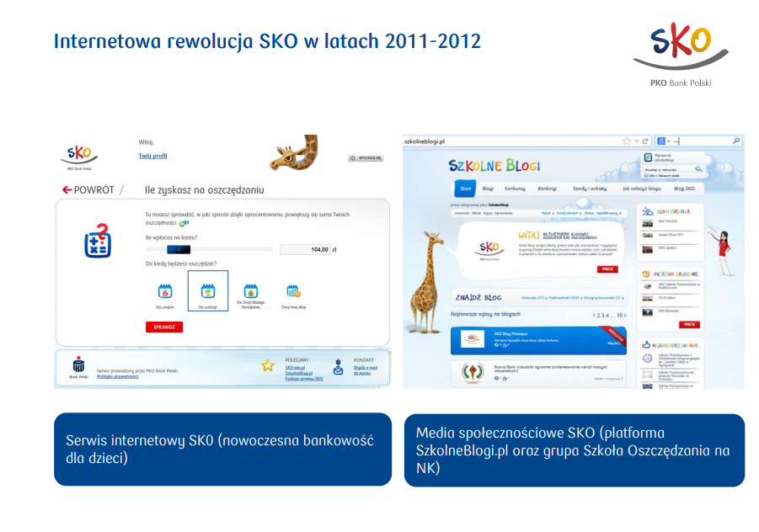Image resolution: width=759 pixels, height=532 pixels.
Task: Click the Ile zyskasz na oszczędzaniu heading
Action: click(x=204, y=190)
